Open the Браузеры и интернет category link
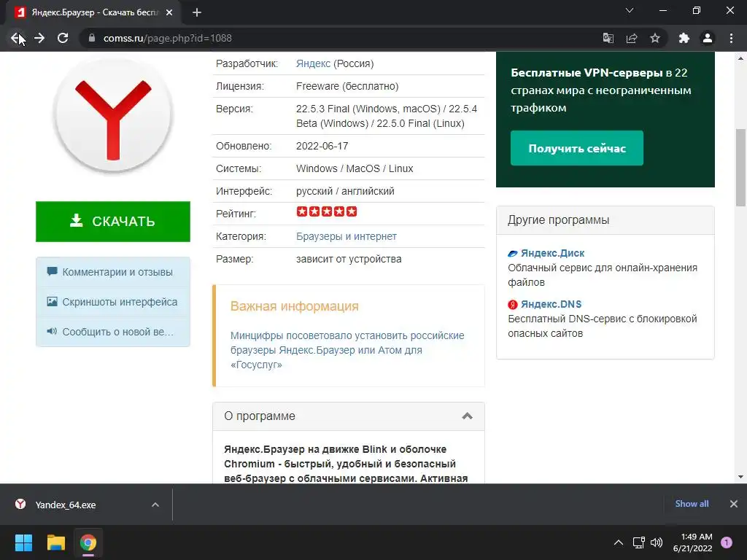 (x=347, y=236)
